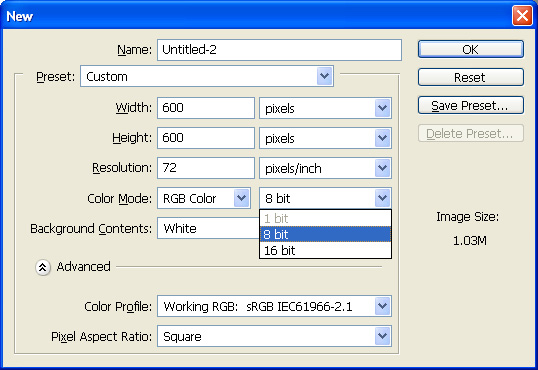538x370 pixels.
Task: Collapse the Advanced section chevron
Action: [x=43, y=267]
